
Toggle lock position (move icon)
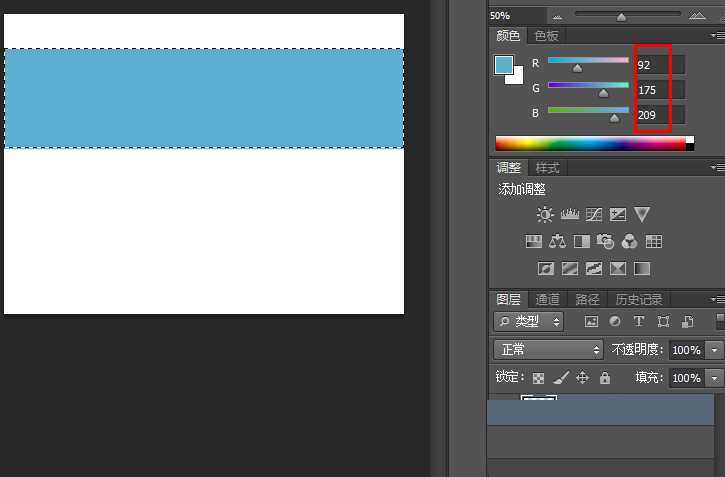(x=583, y=378)
